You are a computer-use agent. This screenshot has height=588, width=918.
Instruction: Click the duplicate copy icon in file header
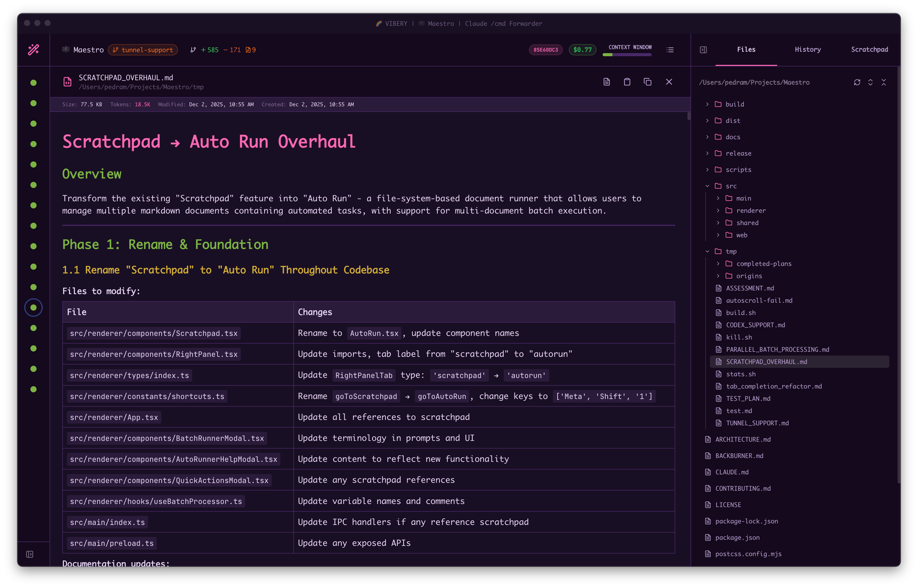tap(647, 82)
